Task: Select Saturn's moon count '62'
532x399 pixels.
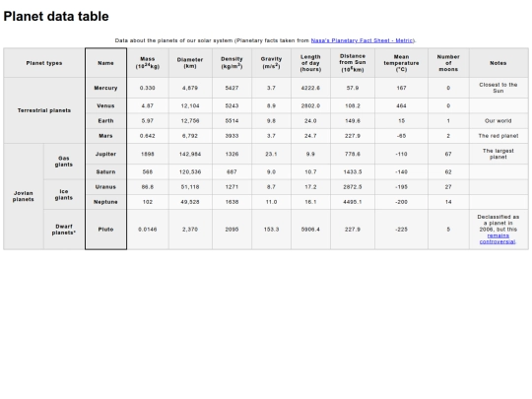Action: pyautogui.click(x=448, y=172)
